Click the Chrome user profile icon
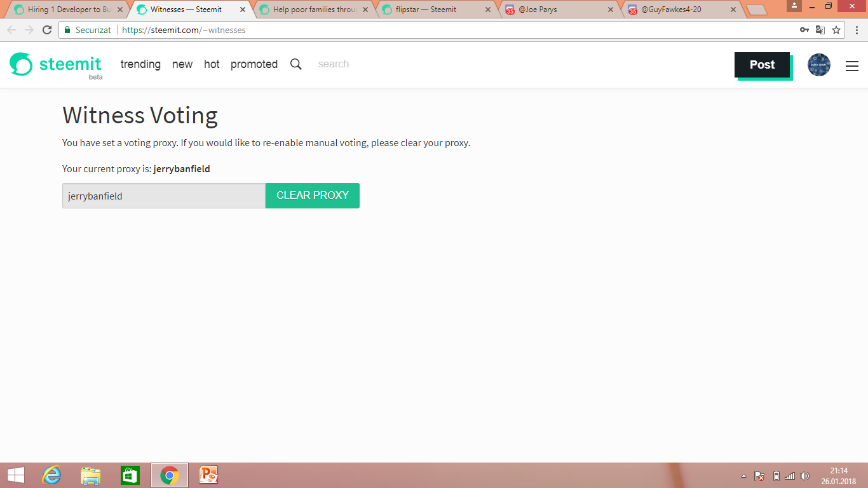The width and height of the screenshot is (868, 488). pyautogui.click(x=794, y=5)
